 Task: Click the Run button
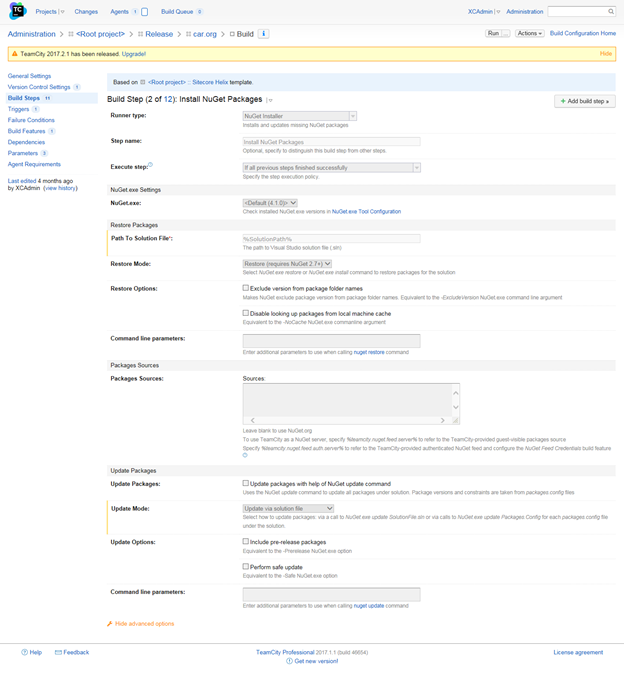(493, 34)
